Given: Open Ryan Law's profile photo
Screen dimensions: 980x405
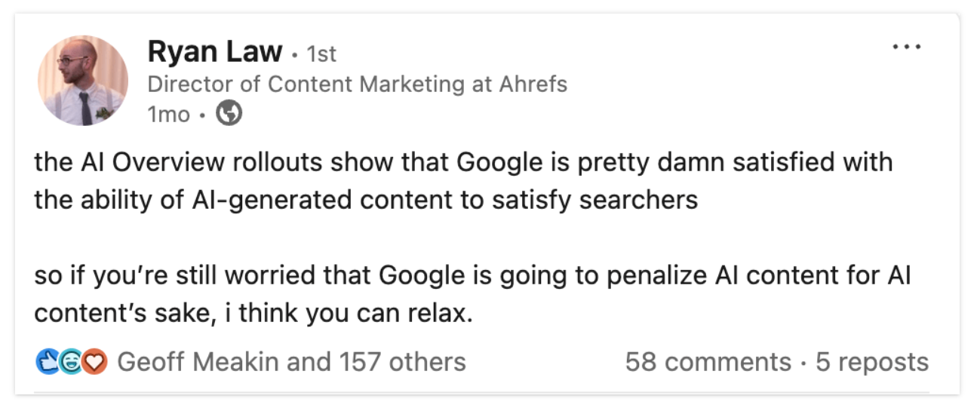Looking at the screenshot, I should (x=82, y=81).
